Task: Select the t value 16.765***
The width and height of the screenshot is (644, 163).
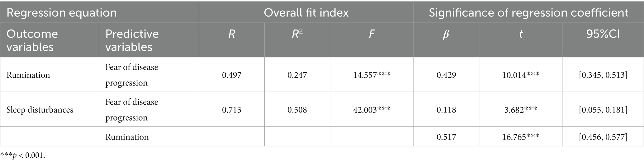Action: (521, 137)
